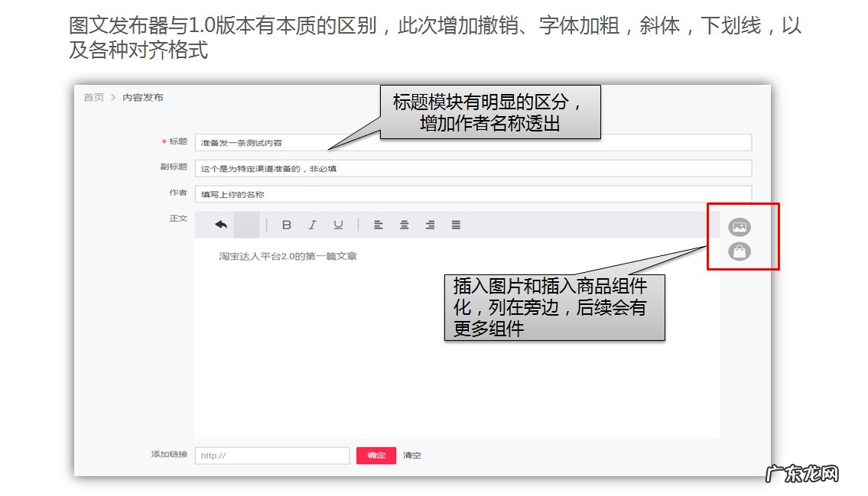Select the redo button beside the undo arrow
This screenshot has width=868, height=496.
pyautogui.click(x=246, y=224)
